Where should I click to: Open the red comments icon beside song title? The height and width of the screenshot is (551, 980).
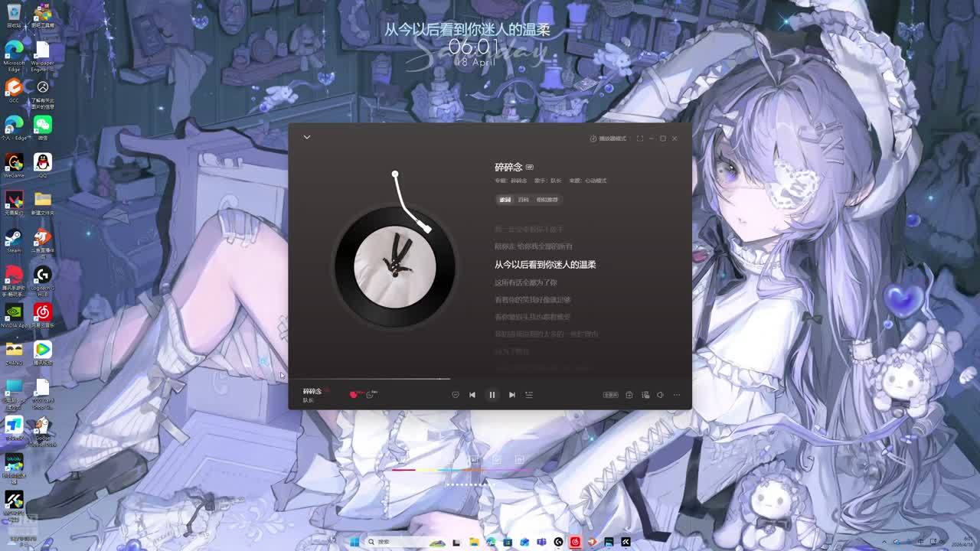click(354, 394)
